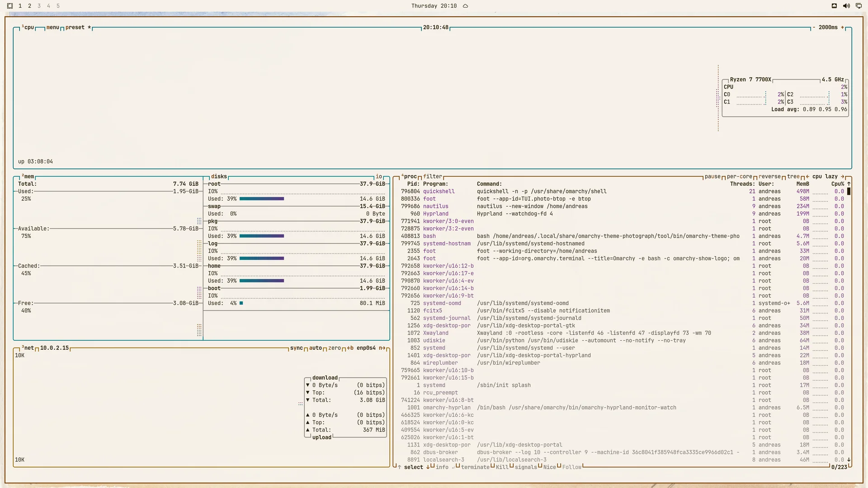Viewport: 868px width, 488px height.
Task: Toggle auto scaling in the net panel
Action: tap(316, 348)
